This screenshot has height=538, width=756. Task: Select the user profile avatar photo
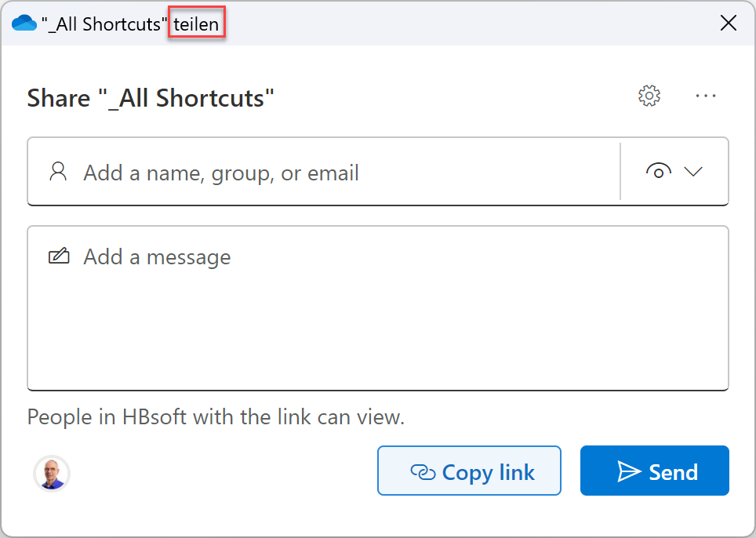tap(52, 473)
